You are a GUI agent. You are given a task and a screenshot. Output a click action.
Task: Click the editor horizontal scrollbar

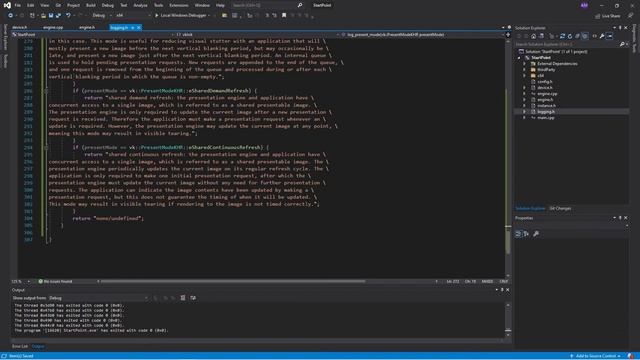(233, 281)
